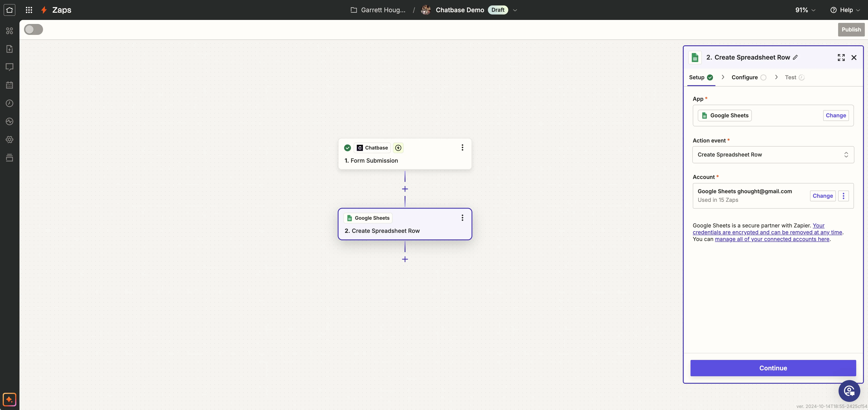Rename step with the pencil icon
The width and height of the screenshot is (868, 410).
coord(795,57)
